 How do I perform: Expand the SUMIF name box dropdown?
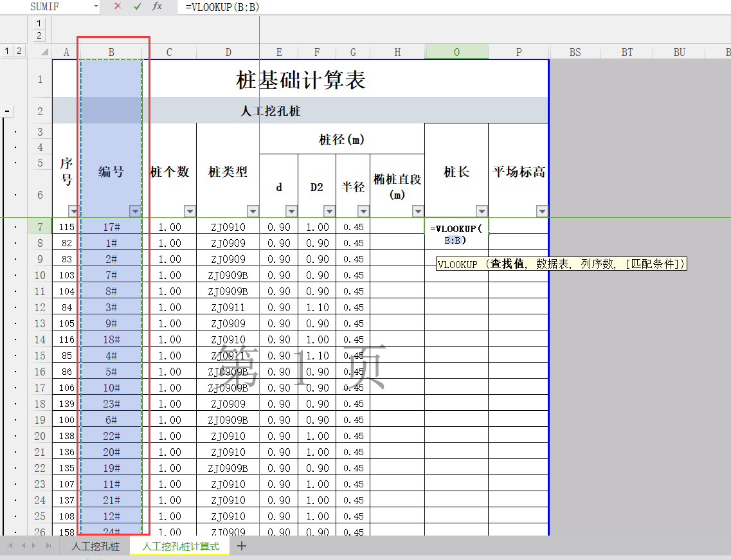pos(96,6)
